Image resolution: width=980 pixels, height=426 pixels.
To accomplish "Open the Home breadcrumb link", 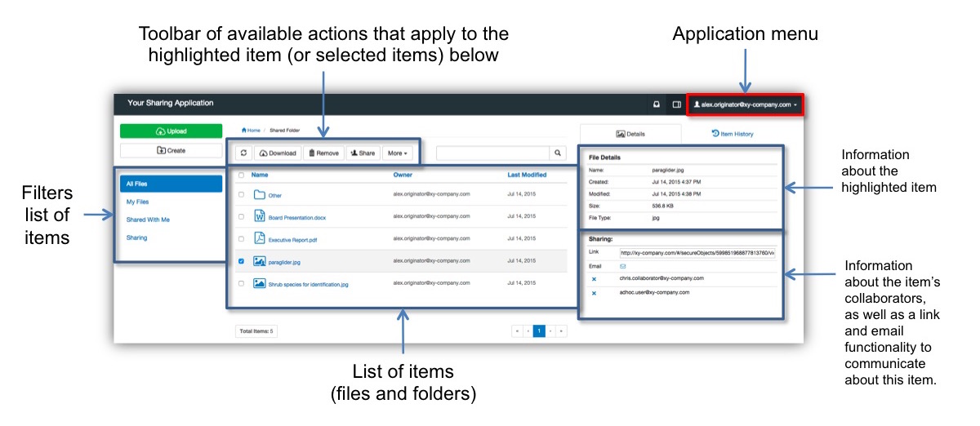I will (x=251, y=130).
